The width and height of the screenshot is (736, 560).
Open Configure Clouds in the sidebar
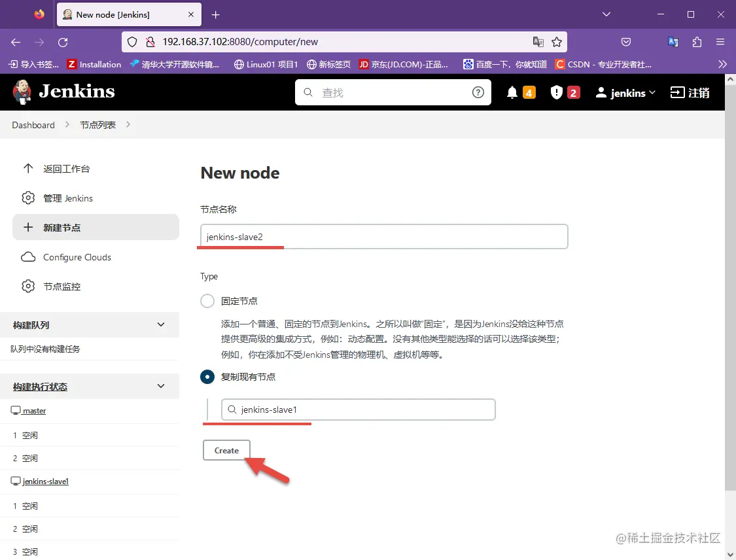pos(96,257)
